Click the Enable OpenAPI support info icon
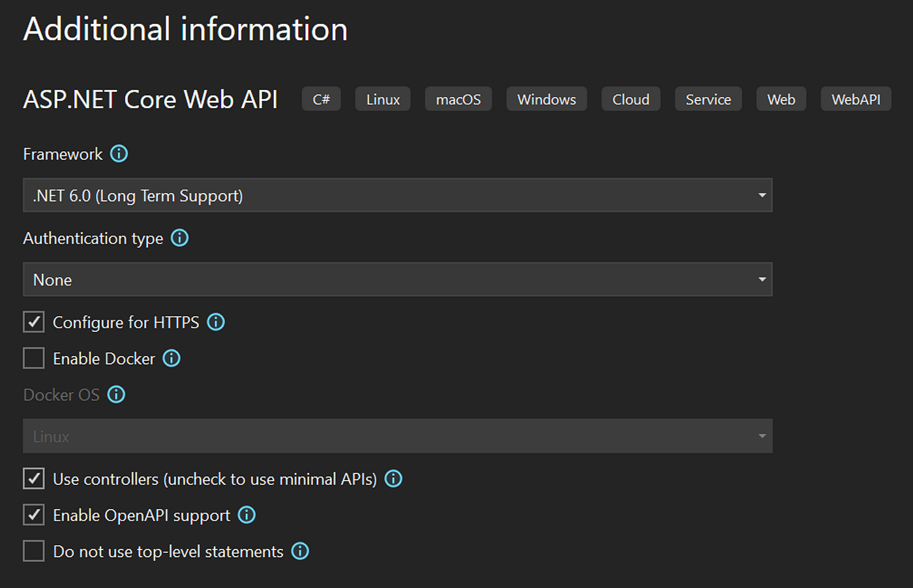 click(247, 515)
